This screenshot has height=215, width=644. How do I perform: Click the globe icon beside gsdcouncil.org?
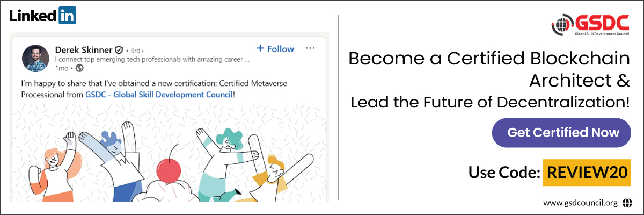pos(627,203)
